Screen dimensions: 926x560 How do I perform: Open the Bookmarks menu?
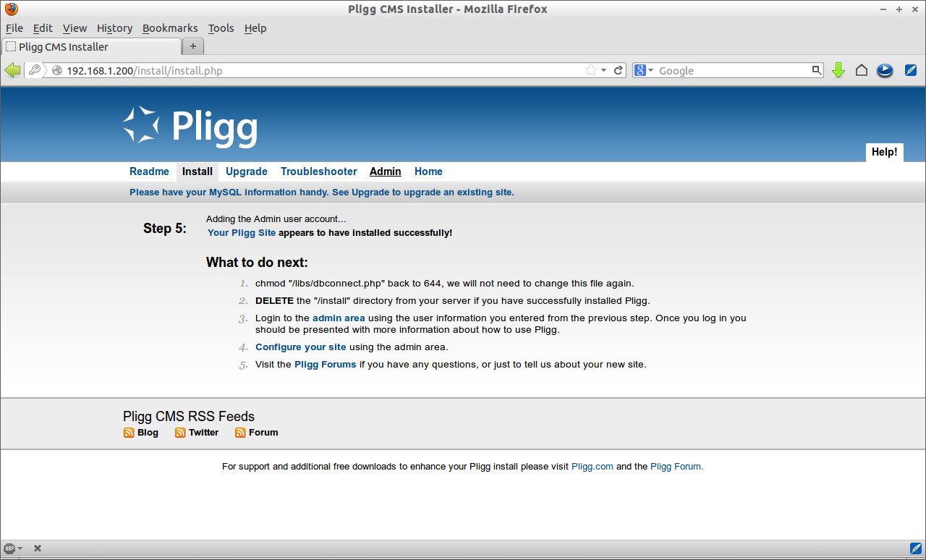pyautogui.click(x=170, y=28)
